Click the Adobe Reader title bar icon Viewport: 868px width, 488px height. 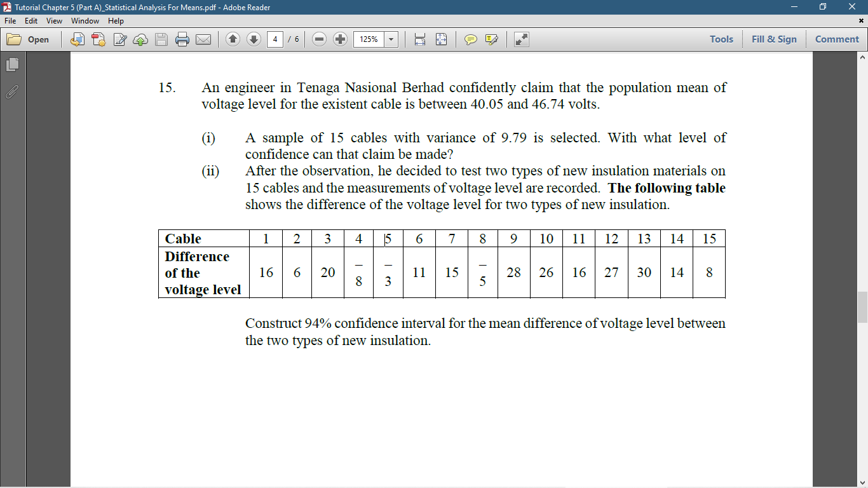click(7, 7)
